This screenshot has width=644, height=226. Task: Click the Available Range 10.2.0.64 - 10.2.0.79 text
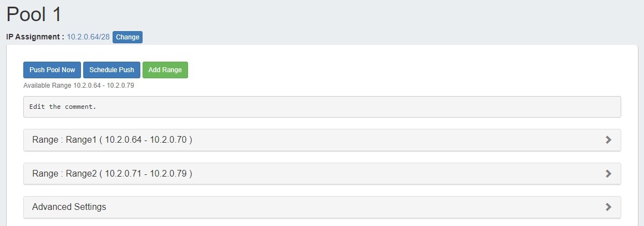click(79, 86)
